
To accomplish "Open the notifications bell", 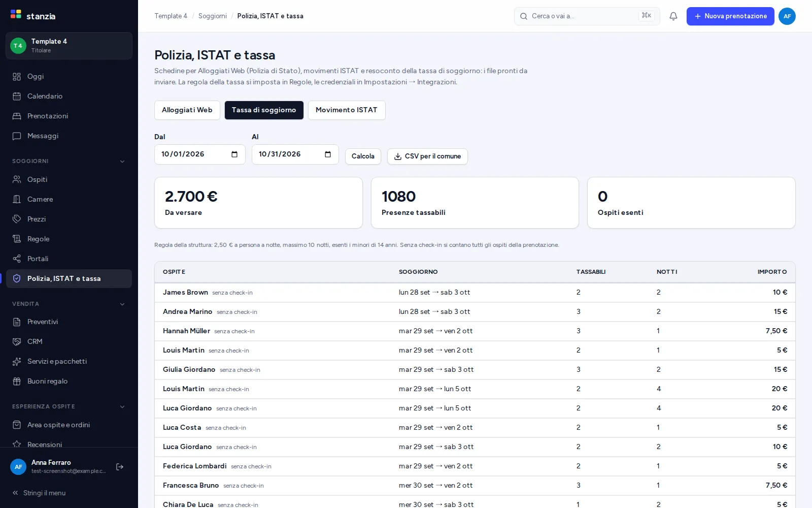I will pyautogui.click(x=673, y=16).
